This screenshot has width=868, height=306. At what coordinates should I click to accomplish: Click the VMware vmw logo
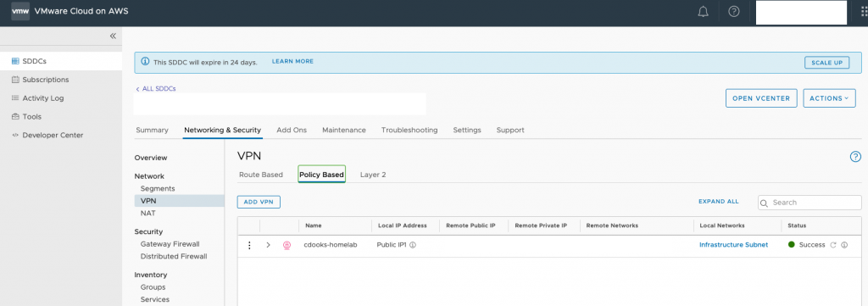20,11
